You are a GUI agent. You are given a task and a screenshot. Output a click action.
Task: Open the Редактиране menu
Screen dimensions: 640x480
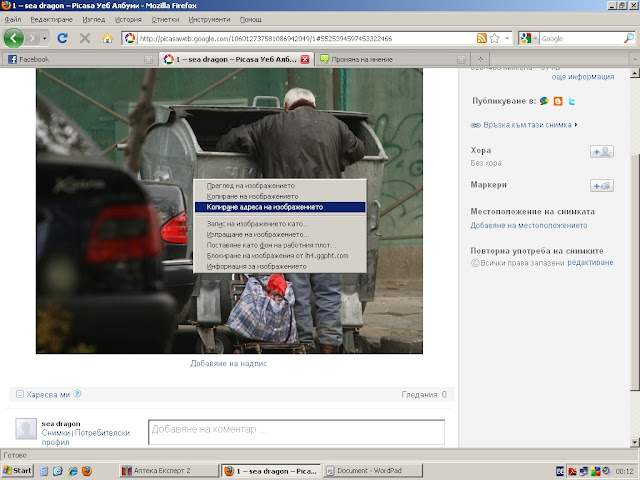(51, 19)
